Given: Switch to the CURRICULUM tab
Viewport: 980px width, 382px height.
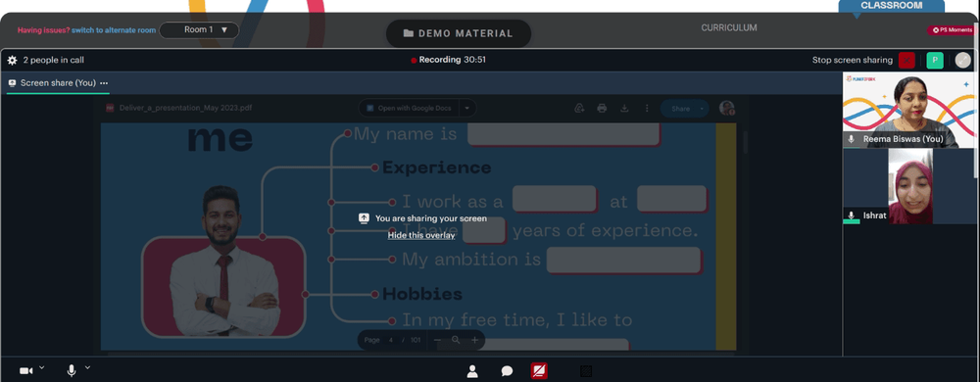Looking at the screenshot, I should [729, 28].
